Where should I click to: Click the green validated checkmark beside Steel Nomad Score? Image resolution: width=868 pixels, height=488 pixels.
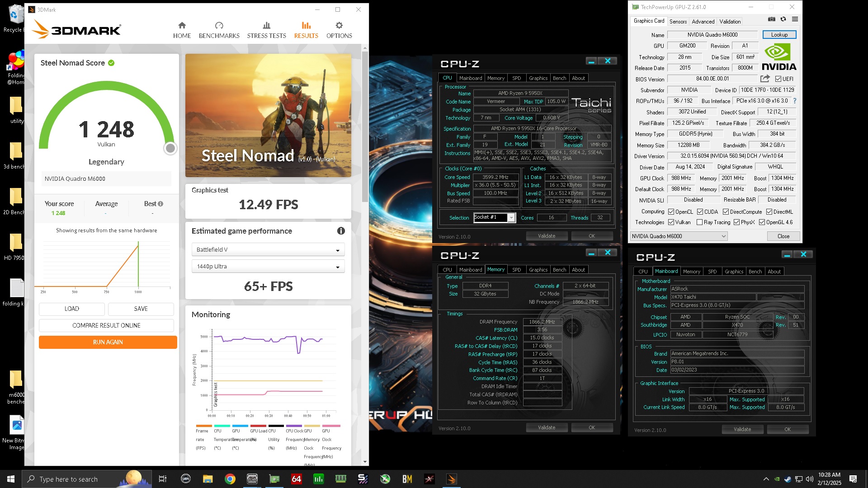pos(111,63)
